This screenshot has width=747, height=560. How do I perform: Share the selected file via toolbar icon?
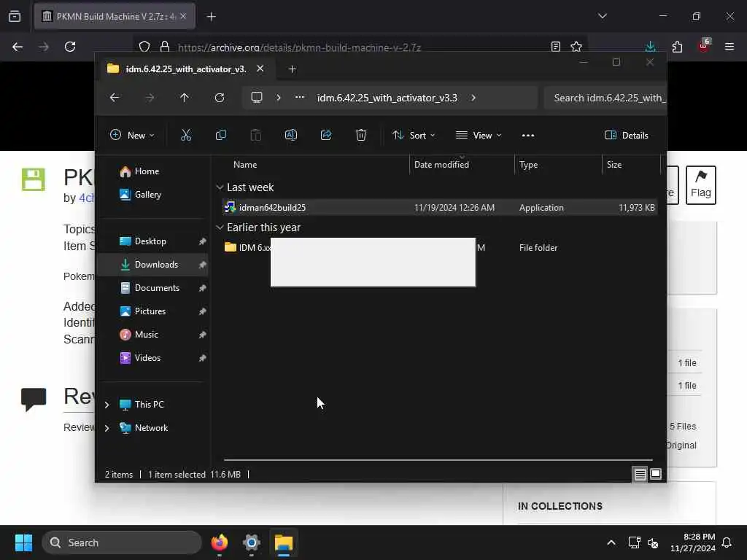coord(326,135)
